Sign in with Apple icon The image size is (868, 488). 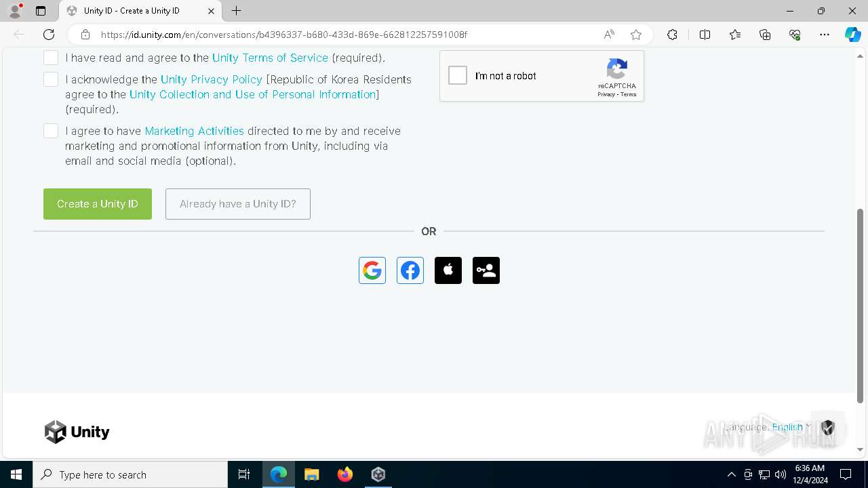tap(448, 270)
